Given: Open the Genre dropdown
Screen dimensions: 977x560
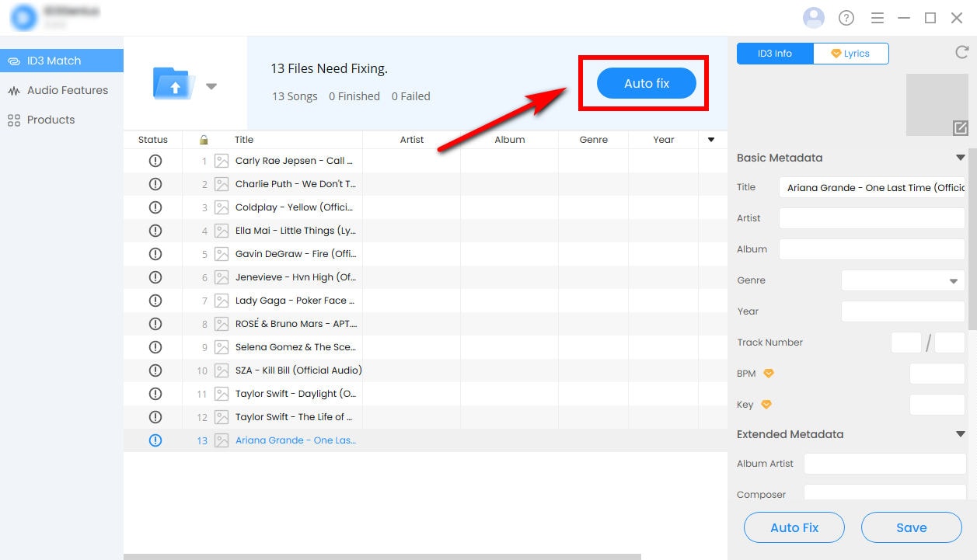Looking at the screenshot, I should click(903, 280).
